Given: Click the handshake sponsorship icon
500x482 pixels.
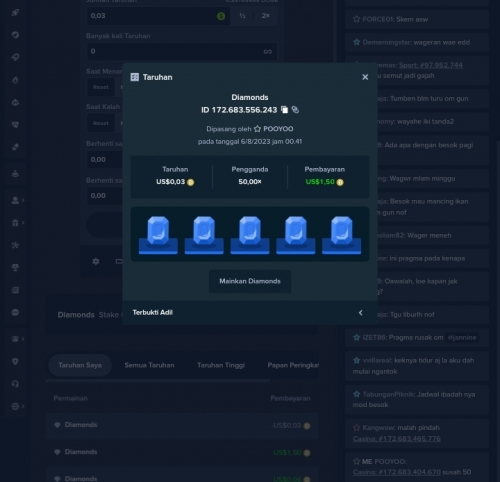Looking at the screenshot, I should coord(15,339).
